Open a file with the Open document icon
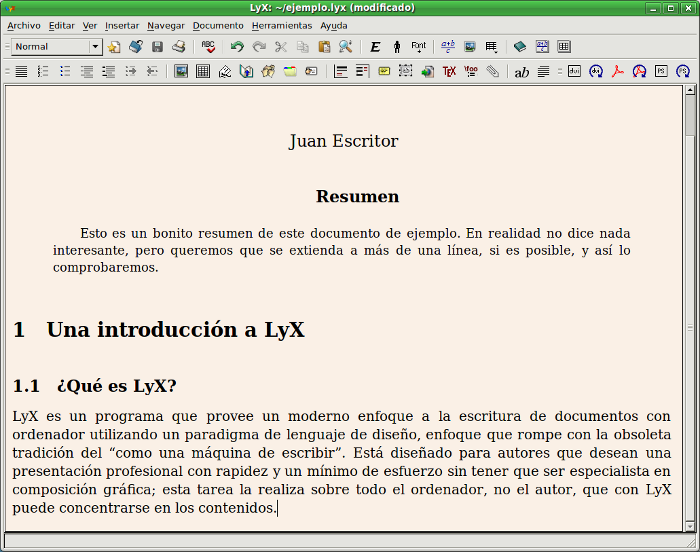Screen dimensions: 700x552 pyautogui.click(x=136, y=46)
